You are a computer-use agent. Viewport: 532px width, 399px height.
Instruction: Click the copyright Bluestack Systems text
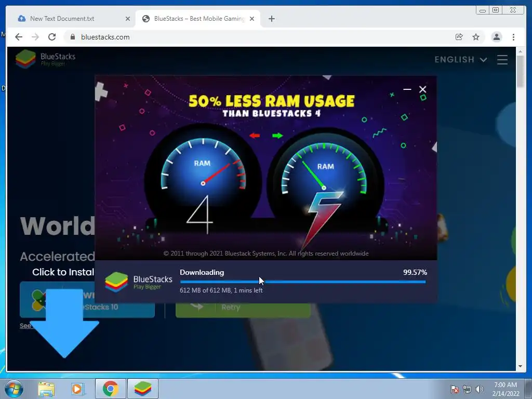(265, 254)
